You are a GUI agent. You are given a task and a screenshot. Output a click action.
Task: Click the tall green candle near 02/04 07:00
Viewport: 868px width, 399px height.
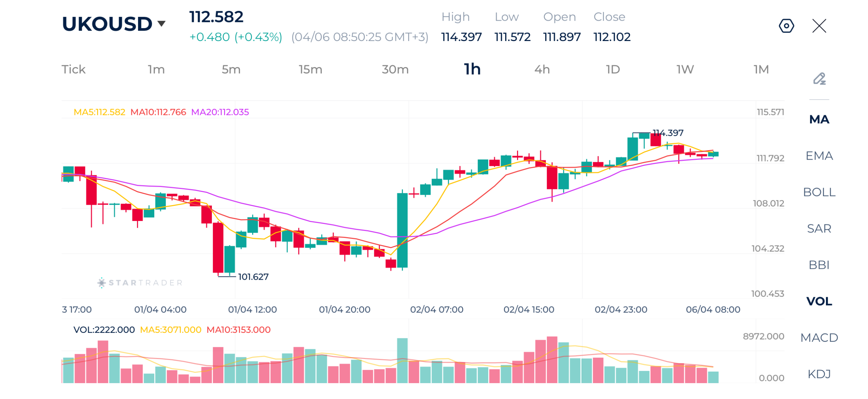coord(402,231)
